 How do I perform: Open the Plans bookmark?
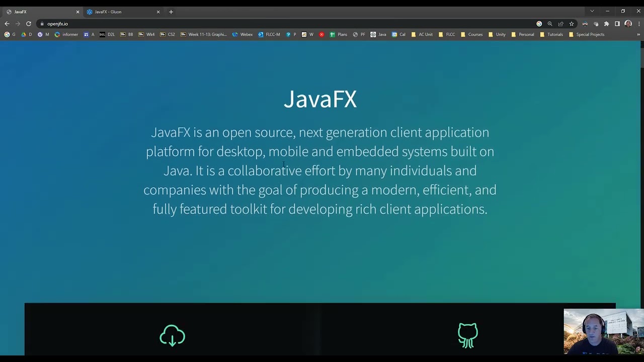[x=339, y=35]
